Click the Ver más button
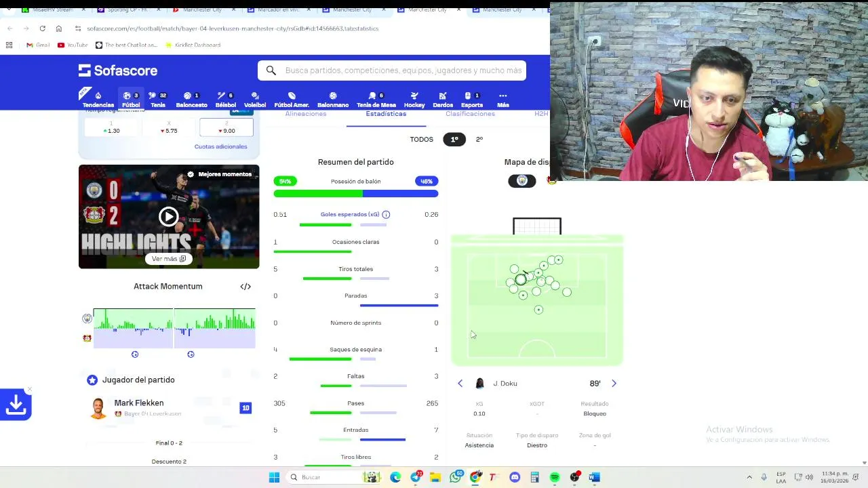The image size is (868, 488). [169, 259]
